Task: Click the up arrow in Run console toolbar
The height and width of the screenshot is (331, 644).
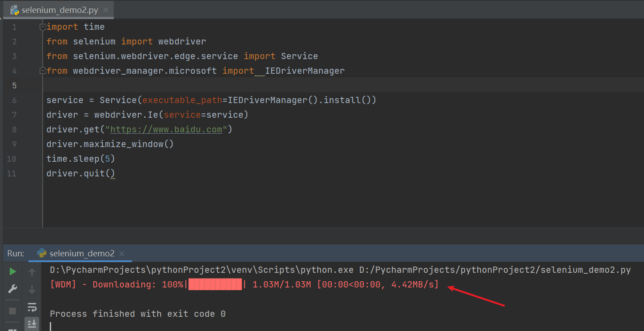Action: [x=32, y=272]
